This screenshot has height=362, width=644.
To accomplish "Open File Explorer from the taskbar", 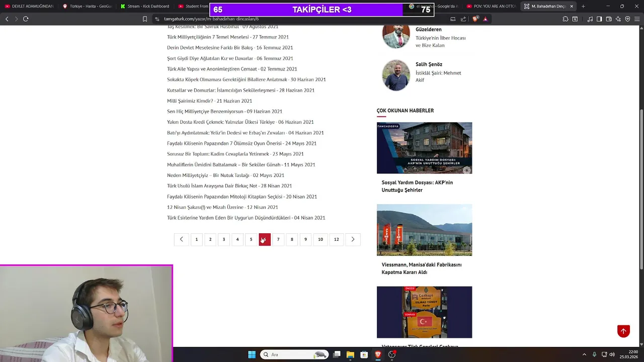I will pyautogui.click(x=350, y=354).
